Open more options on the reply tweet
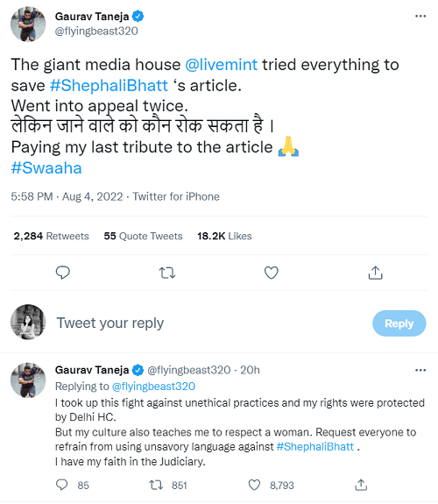 [420, 370]
